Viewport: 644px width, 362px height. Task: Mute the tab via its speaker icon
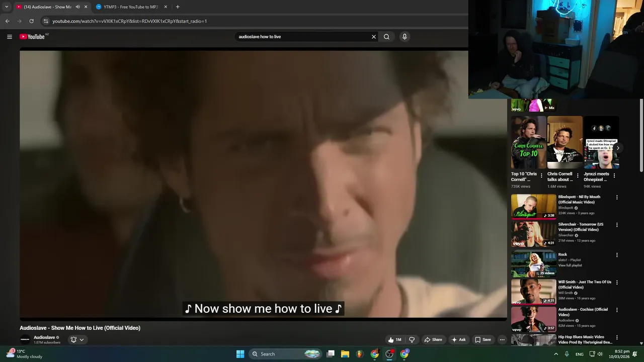point(77,7)
